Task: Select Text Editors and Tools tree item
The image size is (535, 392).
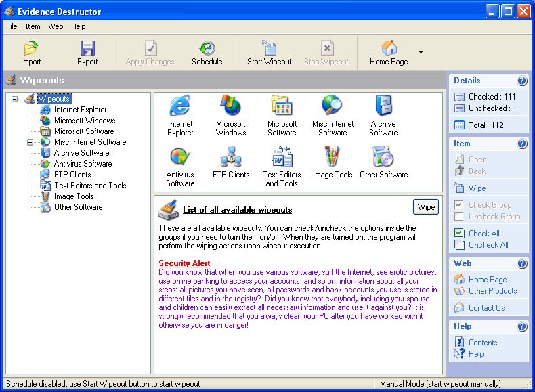Action: click(x=90, y=186)
